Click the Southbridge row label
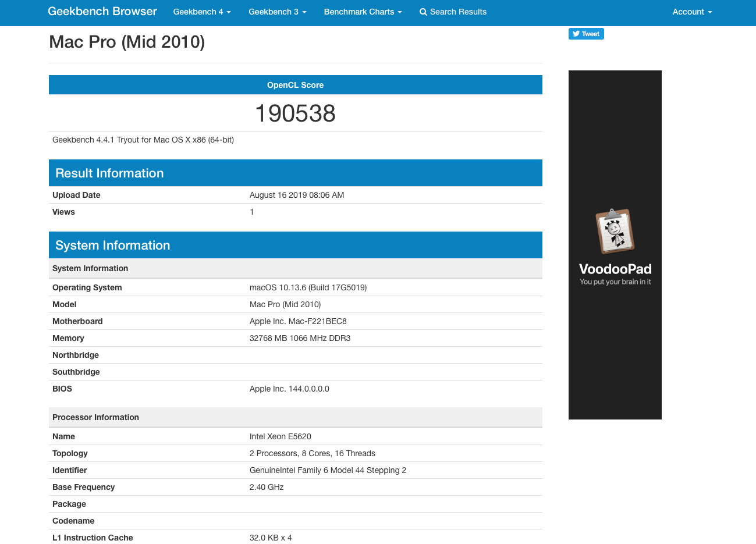 76,372
